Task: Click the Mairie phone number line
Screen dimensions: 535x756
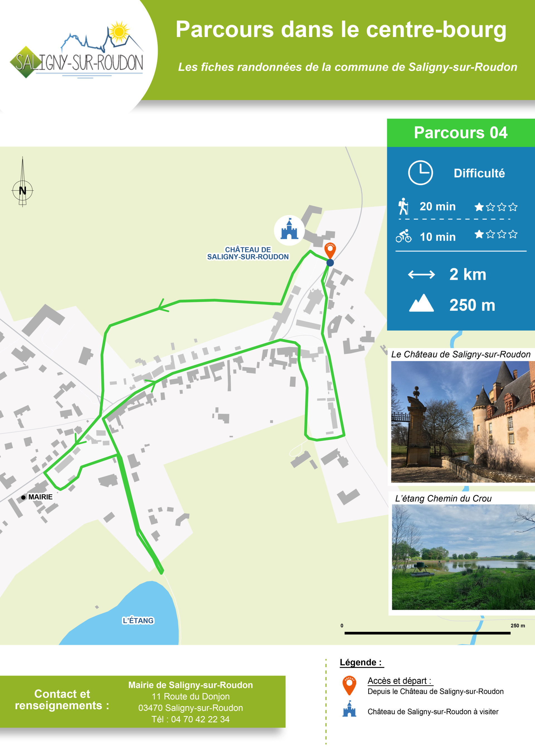Action: point(190,719)
